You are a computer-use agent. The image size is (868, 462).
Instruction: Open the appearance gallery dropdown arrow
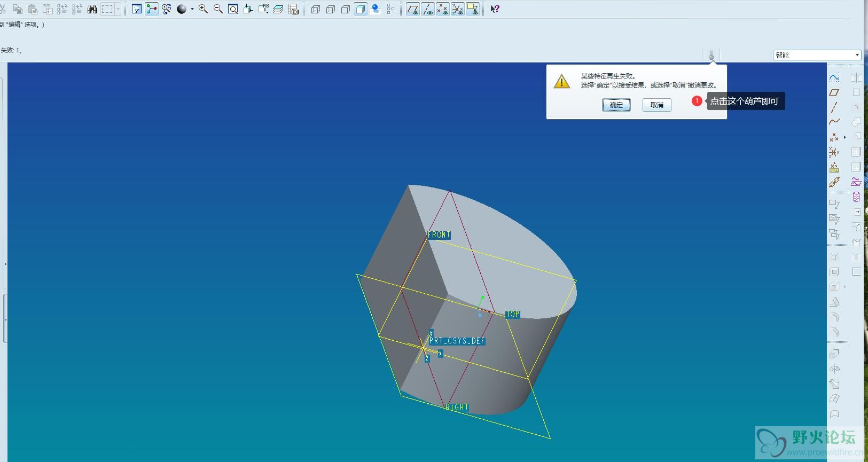192,9
